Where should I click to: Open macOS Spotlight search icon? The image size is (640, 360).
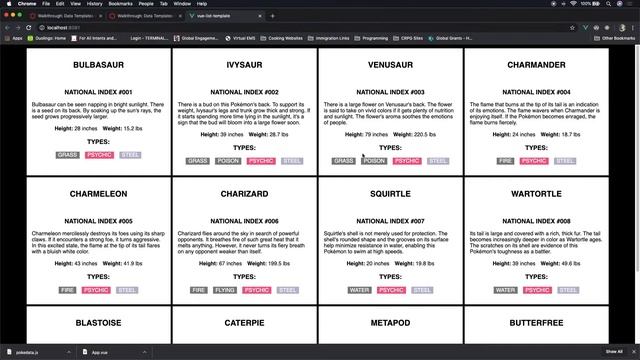tap(608, 4)
